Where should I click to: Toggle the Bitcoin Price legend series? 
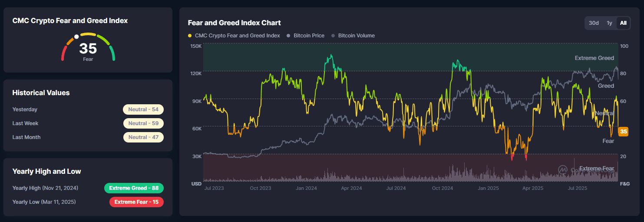pos(309,36)
